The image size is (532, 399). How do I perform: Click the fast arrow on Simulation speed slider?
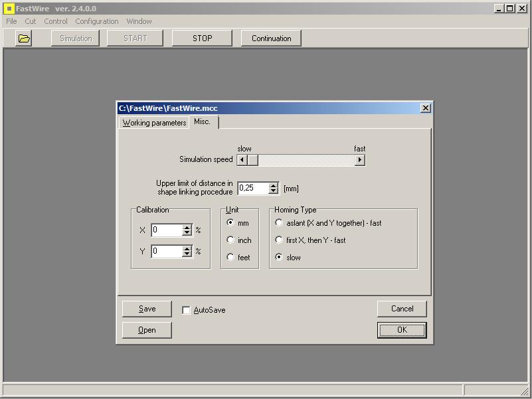pos(359,160)
